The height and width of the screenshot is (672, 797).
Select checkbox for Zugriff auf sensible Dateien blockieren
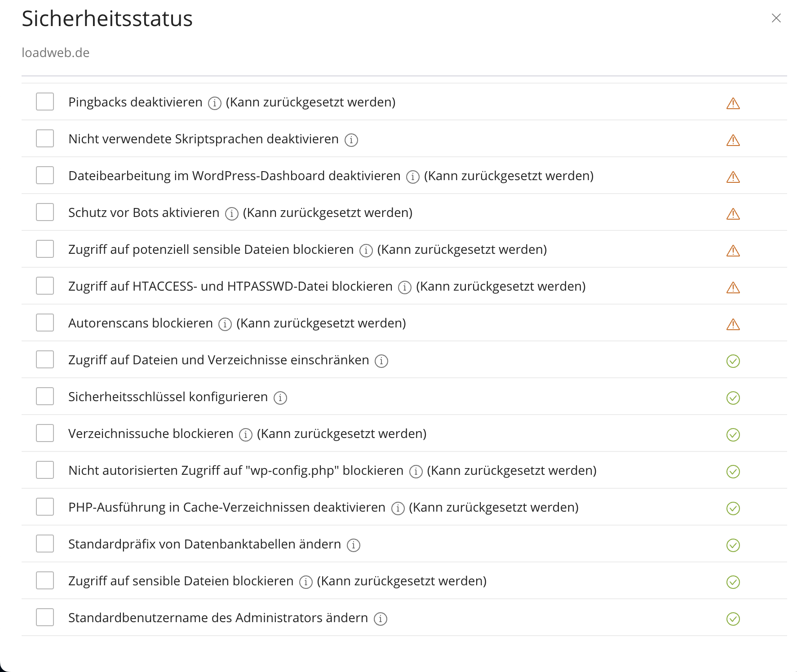(45, 580)
